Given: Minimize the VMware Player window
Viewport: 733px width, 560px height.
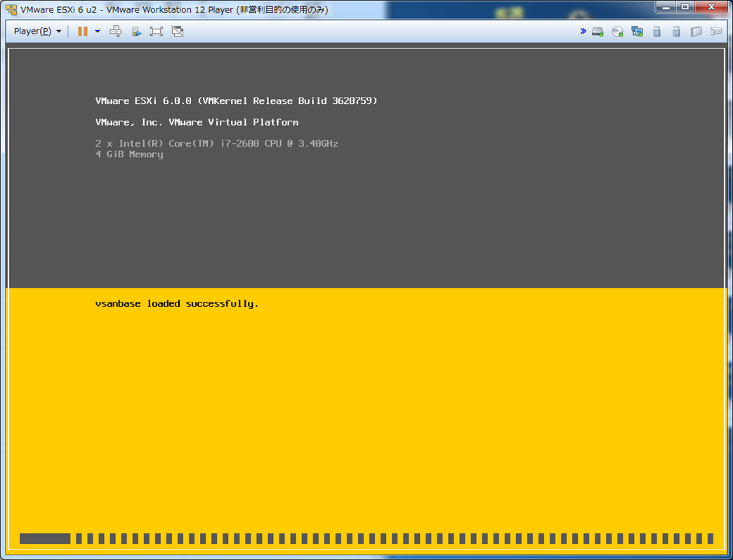Looking at the screenshot, I should pos(666,7).
